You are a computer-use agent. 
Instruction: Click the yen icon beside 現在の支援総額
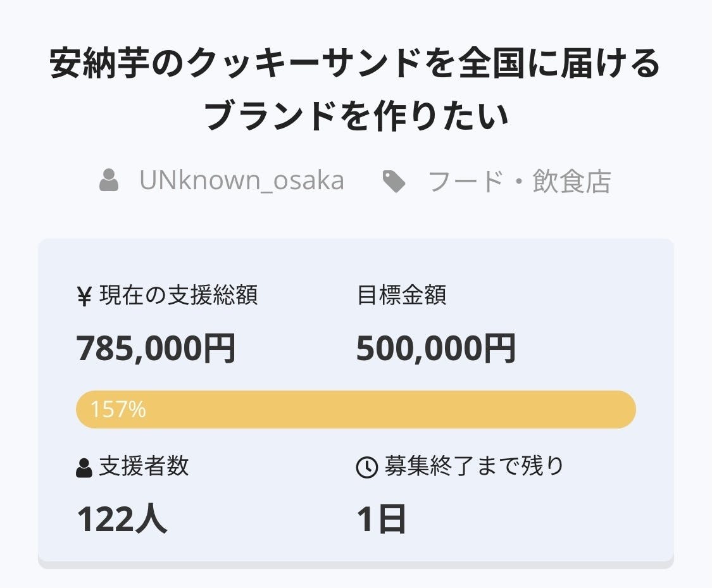(84, 296)
